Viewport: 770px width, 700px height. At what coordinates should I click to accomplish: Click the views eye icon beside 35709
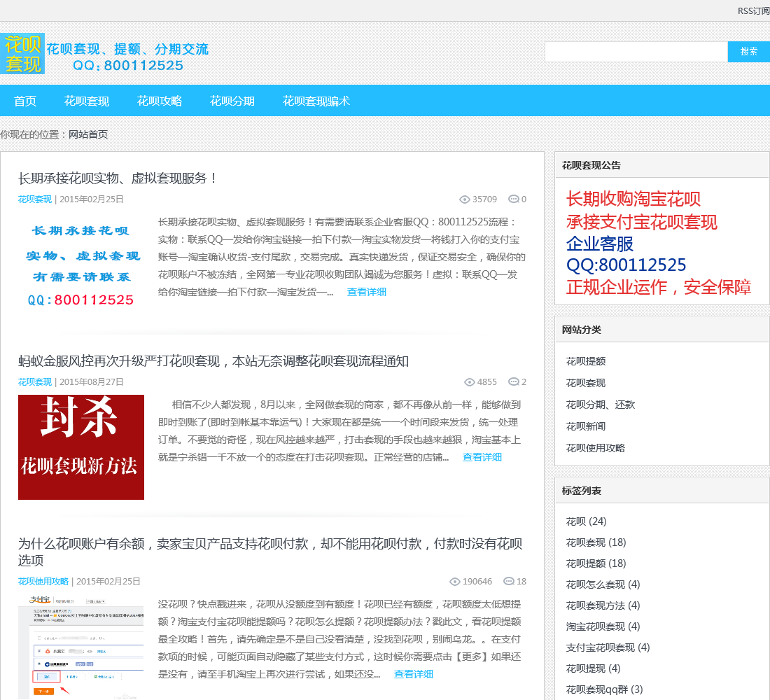click(x=465, y=199)
